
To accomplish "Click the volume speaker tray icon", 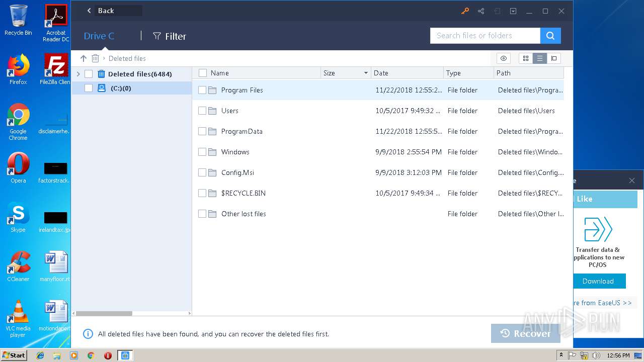I will 596,355.
